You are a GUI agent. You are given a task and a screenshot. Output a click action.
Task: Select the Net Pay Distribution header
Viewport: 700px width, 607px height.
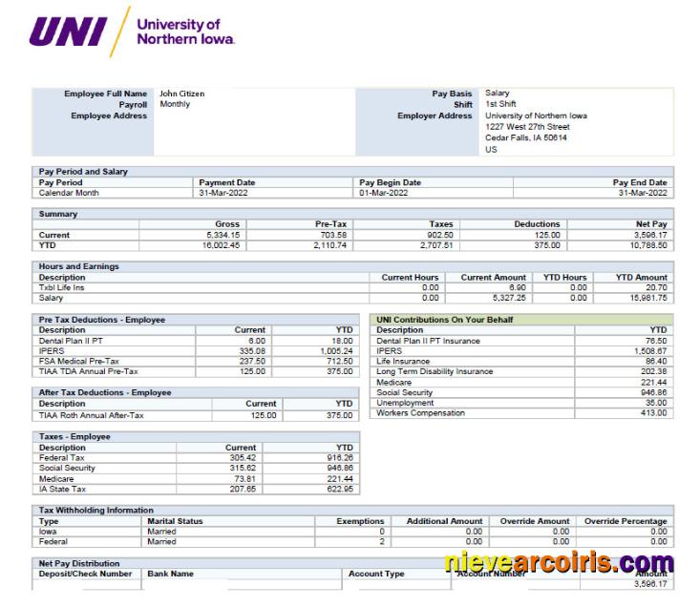pyautogui.click(x=79, y=563)
